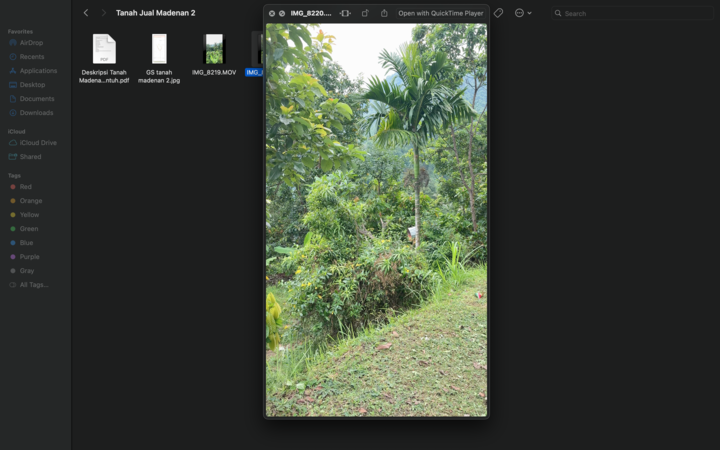Filter by Green tag
Image resolution: width=720 pixels, height=450 pixels.
pos(28,229)
